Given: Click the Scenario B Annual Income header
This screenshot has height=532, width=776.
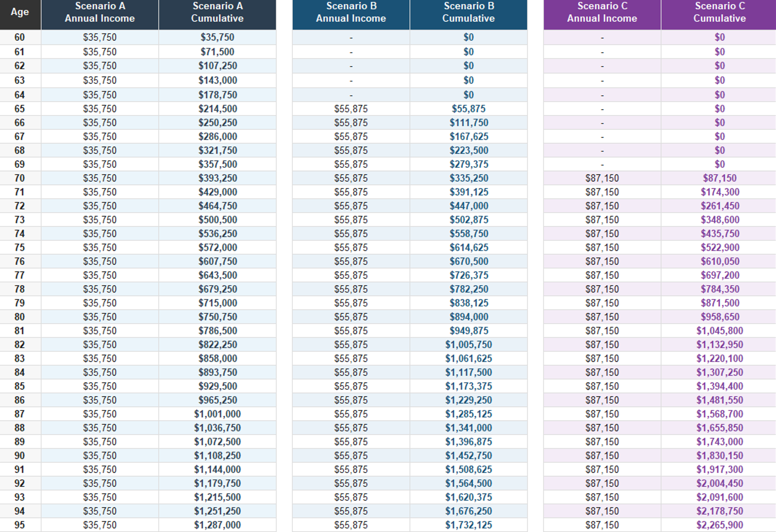Looking at the screenshot, I should [x=351, y=12].
